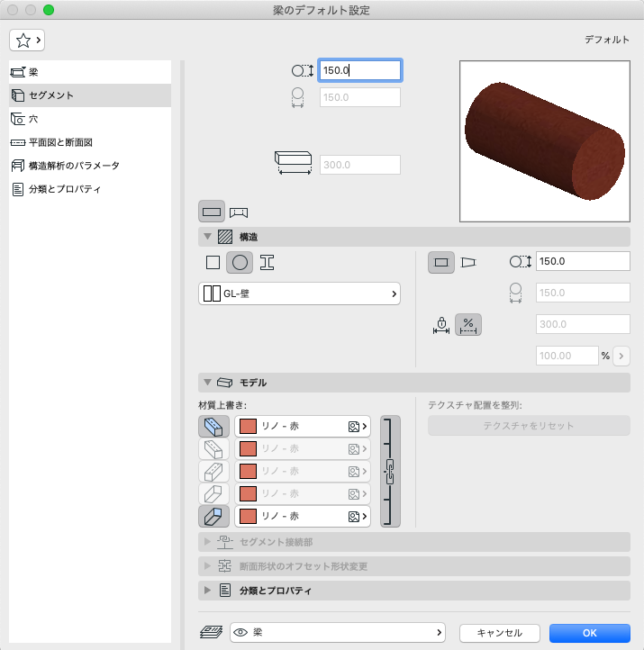Click the eye icon in layer dropdown
Viewport: 644px width, 650px height.
click(x=240, y=632)
